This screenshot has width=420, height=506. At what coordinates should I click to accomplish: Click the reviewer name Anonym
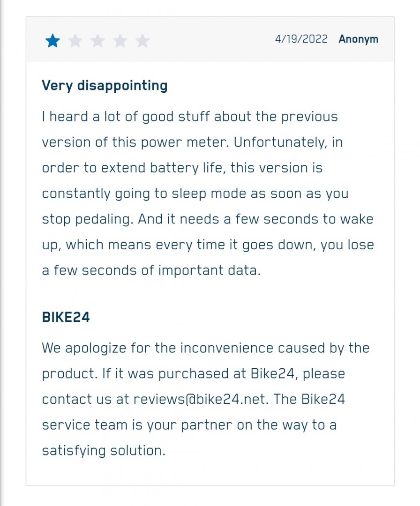pyautogui.click(x=358, y=39)
